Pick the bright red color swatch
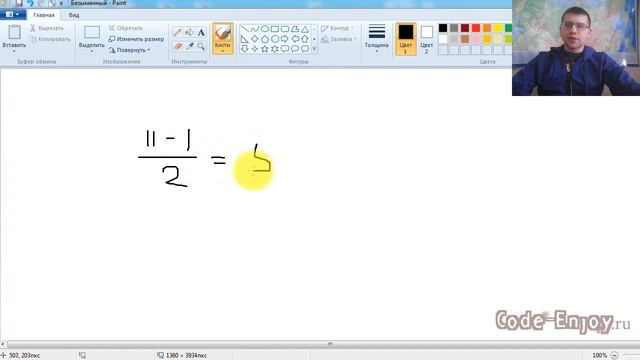640x360 pixels. [476, 28]
